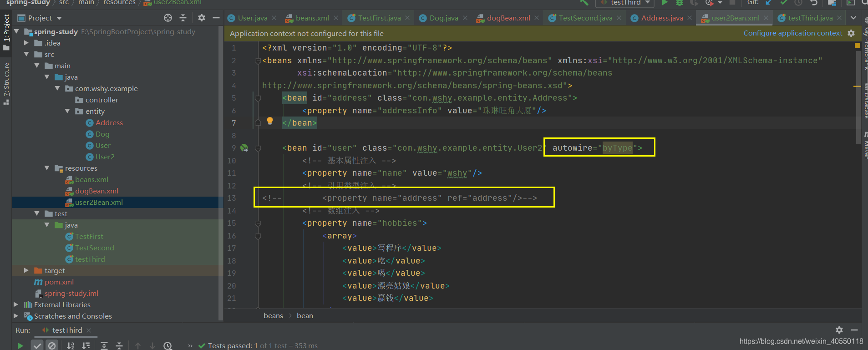Open application context settings gear in banner
The width and height of the screenshot is (868, 350).
(851, 33)
